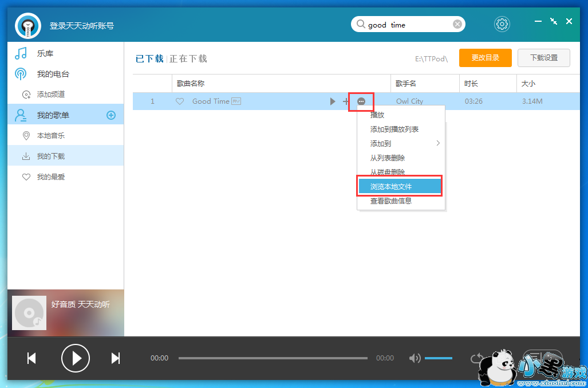588x388 pixels.
Task: Click the Good Time song title
Action: [211, 101]
